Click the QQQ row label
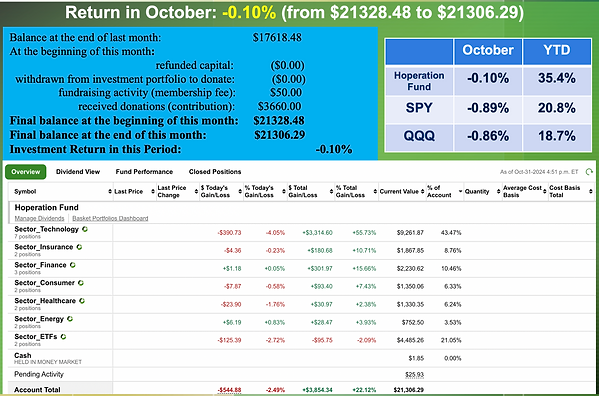The height and width of the screenshot is (396, 599). point(419,136)
